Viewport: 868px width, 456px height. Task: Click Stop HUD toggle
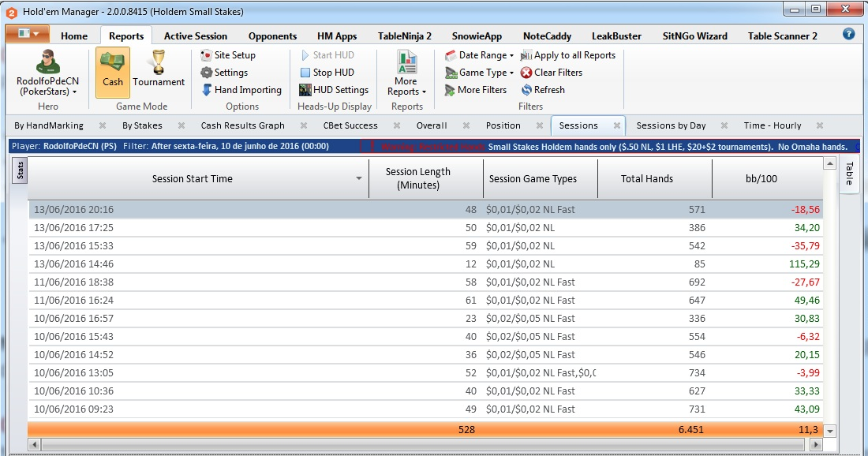pos(327,73)
